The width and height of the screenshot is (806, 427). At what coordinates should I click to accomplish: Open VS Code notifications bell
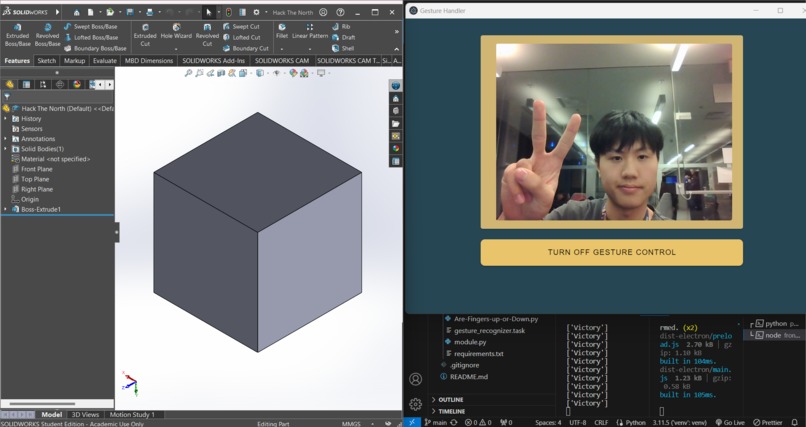796,422
